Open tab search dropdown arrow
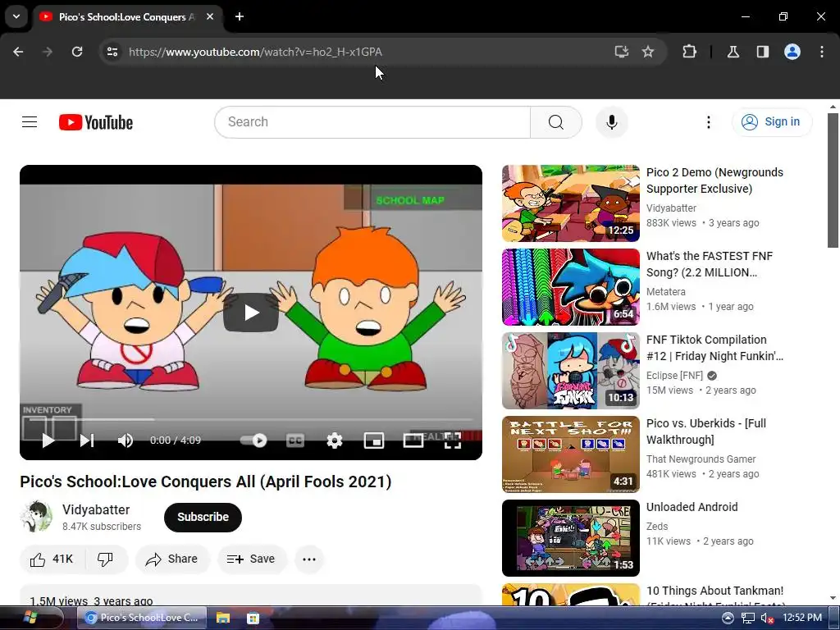Viewport: 840px width, 630px height. pos(16,16)
